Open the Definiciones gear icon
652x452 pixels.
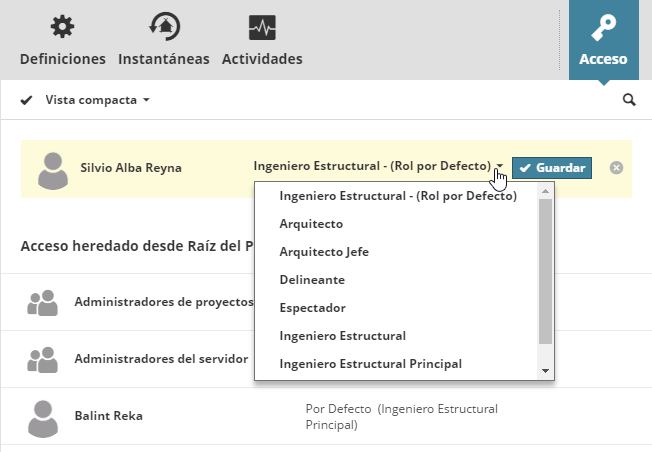click(x=62, y=27)
